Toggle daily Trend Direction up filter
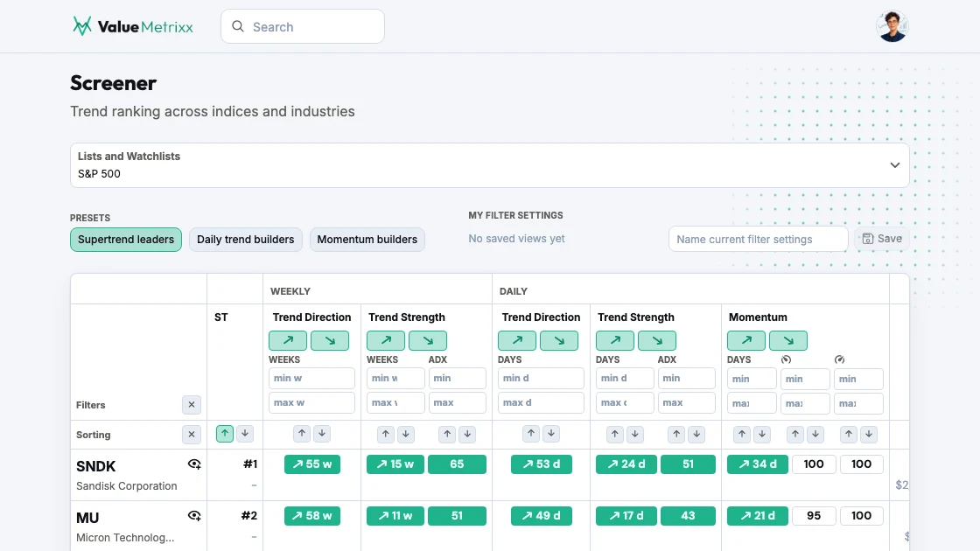This screenshot has height=551, width=980. click(517, 340)
